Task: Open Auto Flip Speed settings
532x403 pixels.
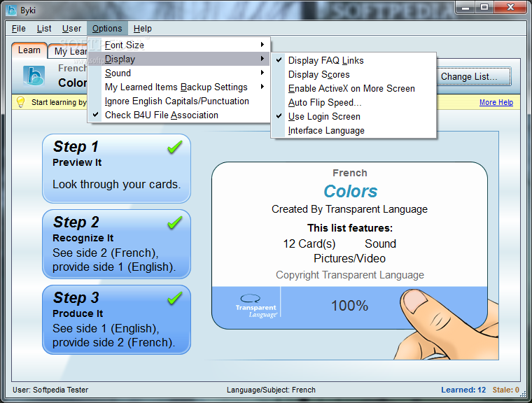Action: click(353, 102)
